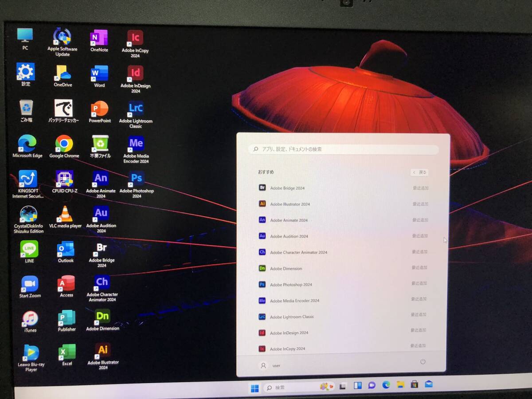The height and width of the screenshot is (399, 532).
Task: Open Adobe InCopy 2024 in recommended list
Action: (343, 348)
